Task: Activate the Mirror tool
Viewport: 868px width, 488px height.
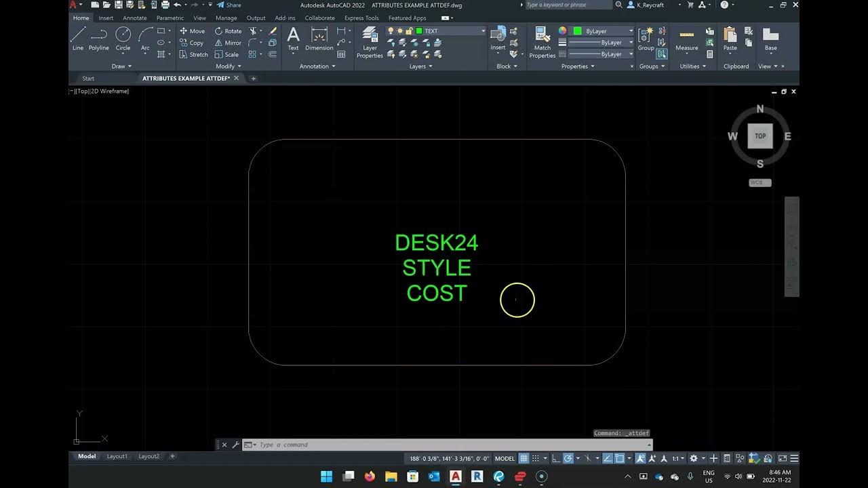Action: [228, 43]
